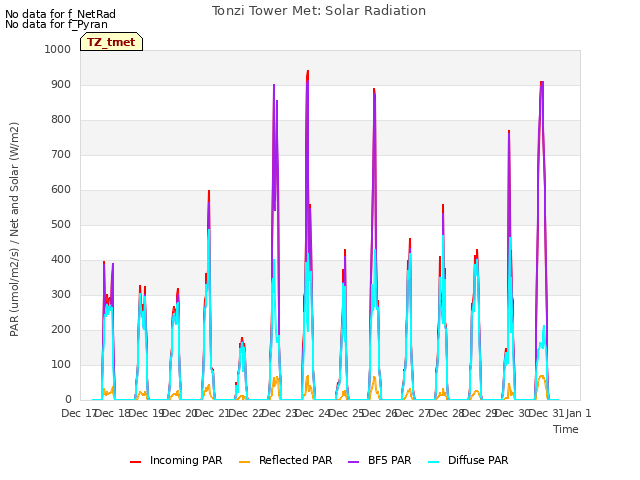The width and height of the screenshot is (640, 480).
Task: Click the 'No data for f_Pyran' message
Action: (56, 24)
